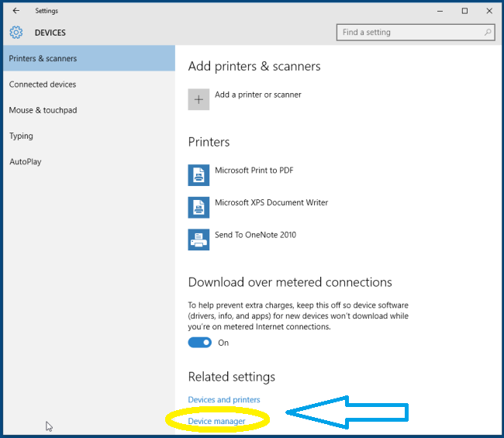Select the Microsoft XPS Document Writer icon

198,207
